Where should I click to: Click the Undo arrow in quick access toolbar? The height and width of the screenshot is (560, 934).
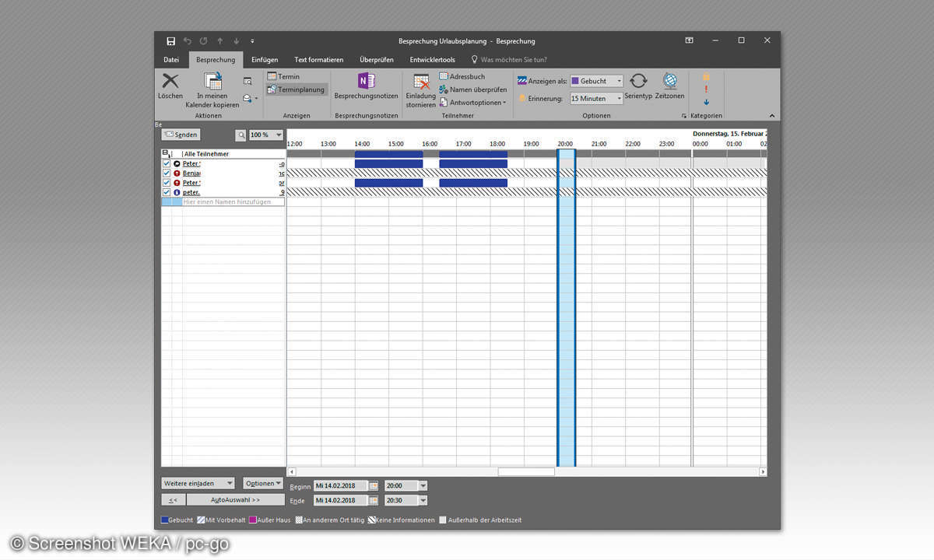tap(188, 41)
